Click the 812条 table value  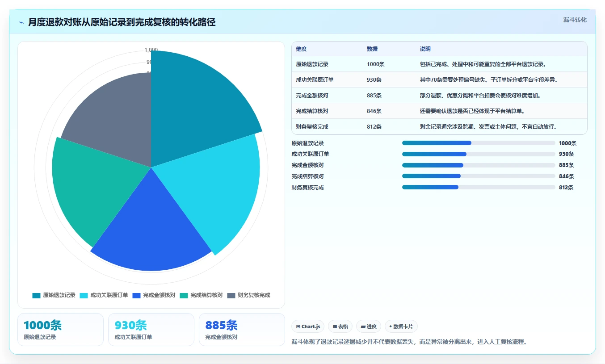click(x=374, y=127)
